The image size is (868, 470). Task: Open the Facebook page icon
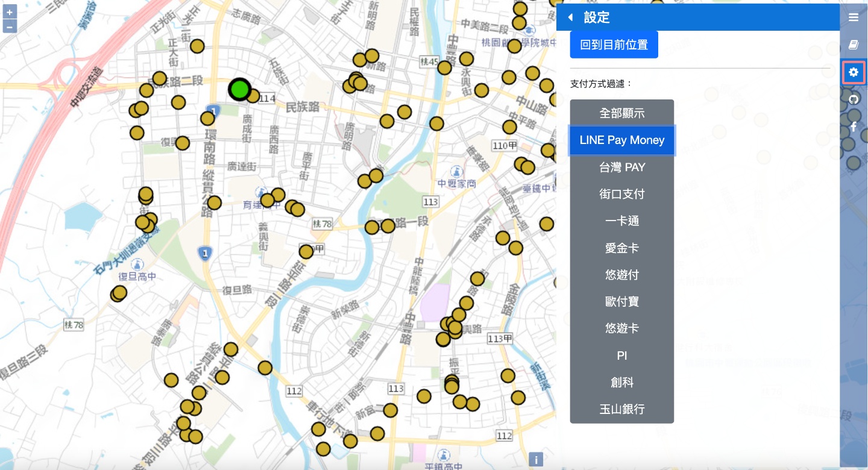854,127
